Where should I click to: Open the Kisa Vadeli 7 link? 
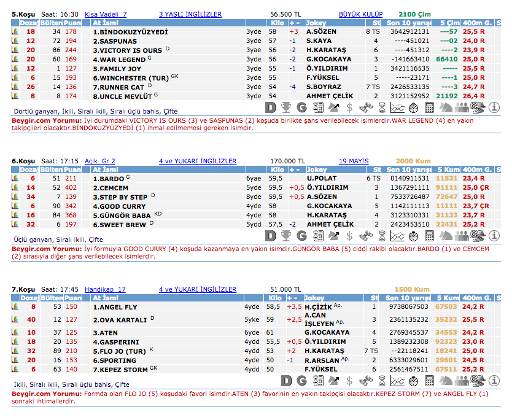[x=106, y=14]
